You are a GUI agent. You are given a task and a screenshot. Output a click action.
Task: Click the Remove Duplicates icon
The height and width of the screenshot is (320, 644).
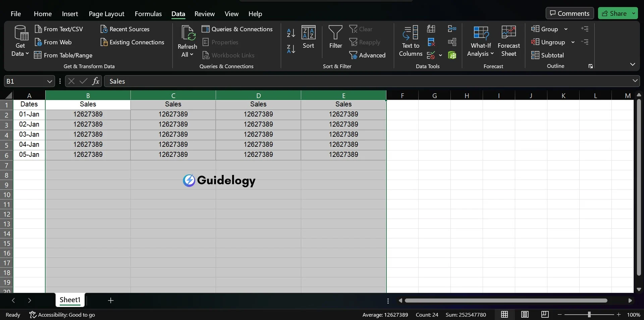[x=431, y=42]
